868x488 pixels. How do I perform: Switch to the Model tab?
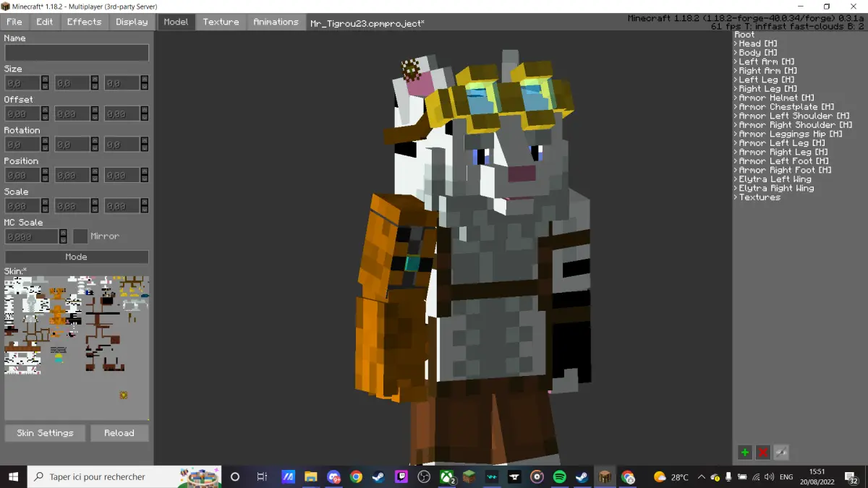click(176, 22)
